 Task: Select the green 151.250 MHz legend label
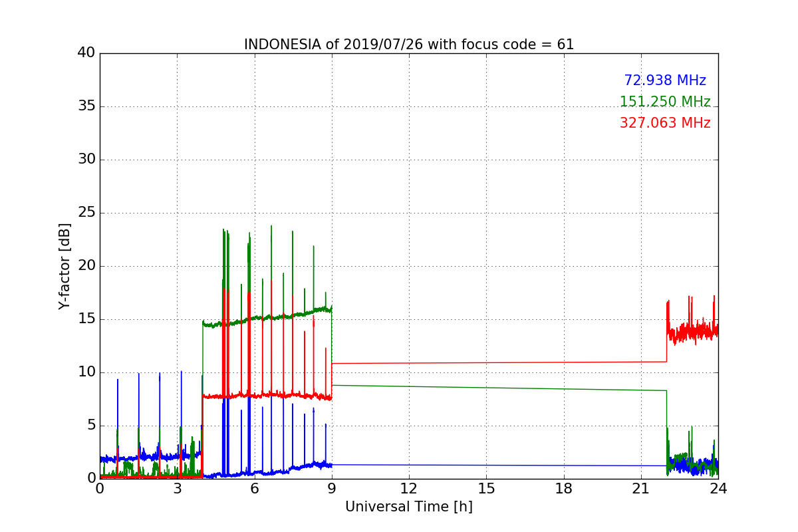coord(665,102)
